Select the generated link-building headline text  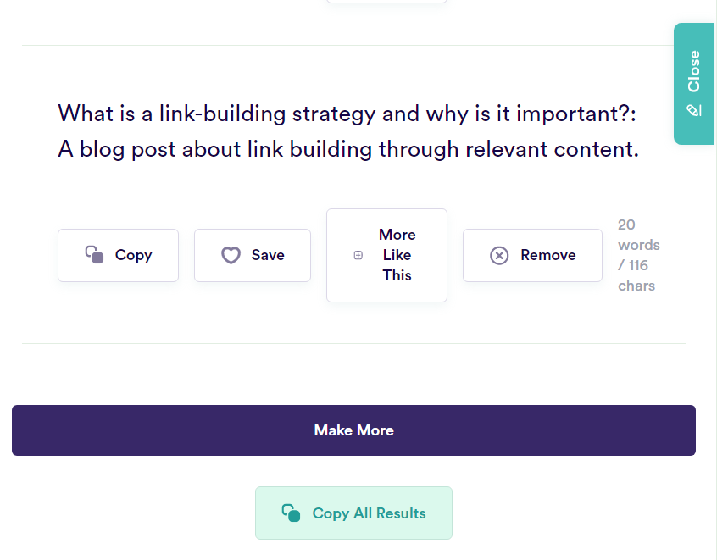(347, 130)
